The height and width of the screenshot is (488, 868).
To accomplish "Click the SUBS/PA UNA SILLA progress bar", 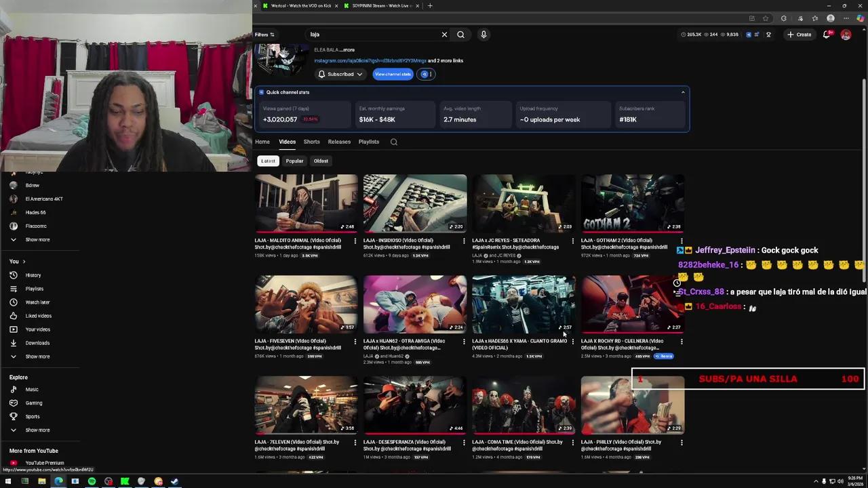I will pos(746,379).
